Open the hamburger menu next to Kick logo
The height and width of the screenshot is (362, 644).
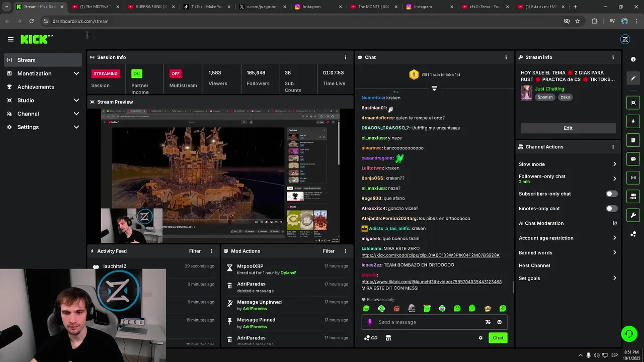[11, 39]
